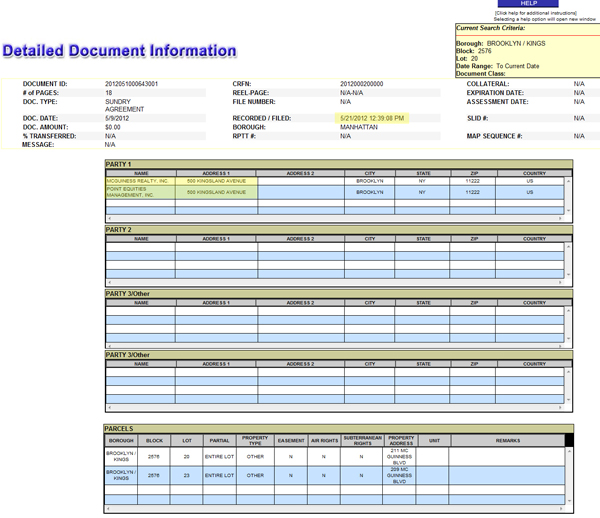Screen dimensions: 600x518
Task: Click the 211 Mc Guinness Blvd property address
Action: pyautogui.click(x=401, y=456)
